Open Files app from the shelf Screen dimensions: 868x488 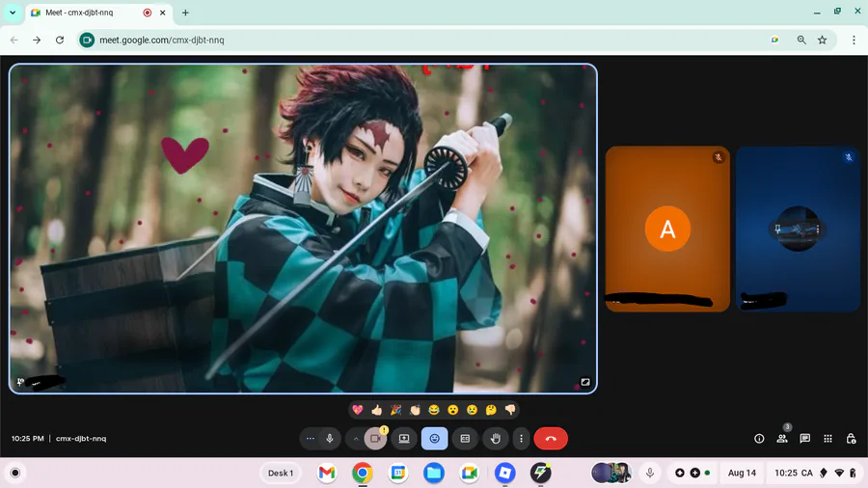pyautogui.click(x=434, y=474)
